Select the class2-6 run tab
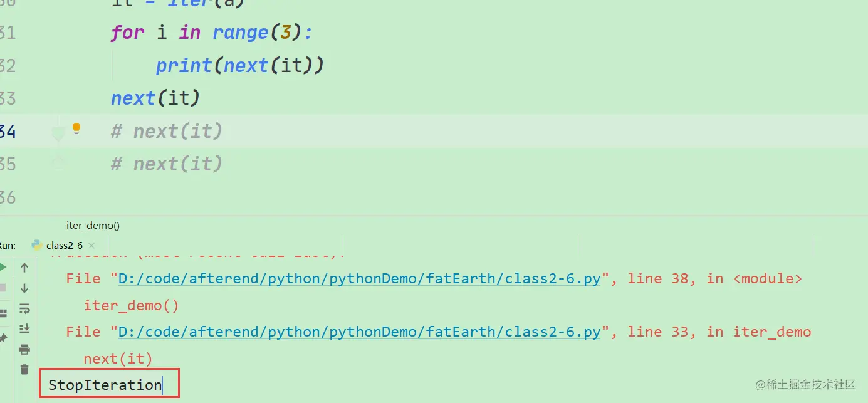Viewport: 868px width, 403px height. [64, 246]
